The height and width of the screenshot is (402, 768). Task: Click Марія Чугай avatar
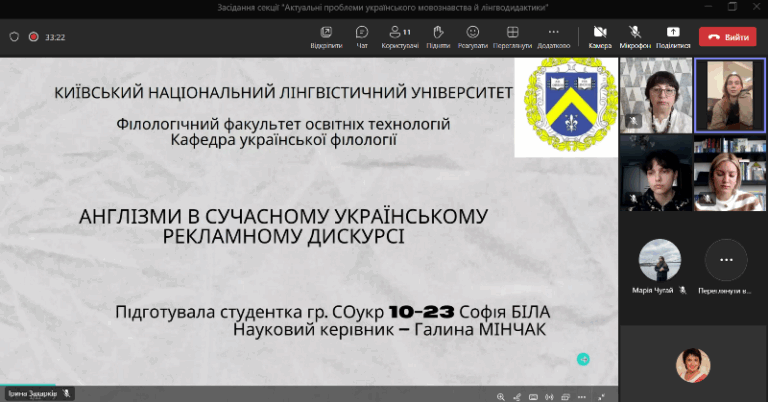click(x=660, y=260)
